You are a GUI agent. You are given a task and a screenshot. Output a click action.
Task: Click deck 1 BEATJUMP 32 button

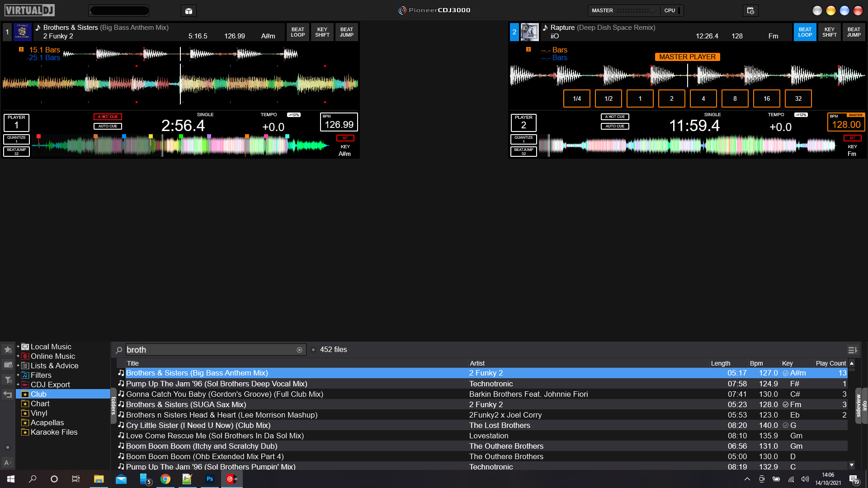(x=17, y=151)
